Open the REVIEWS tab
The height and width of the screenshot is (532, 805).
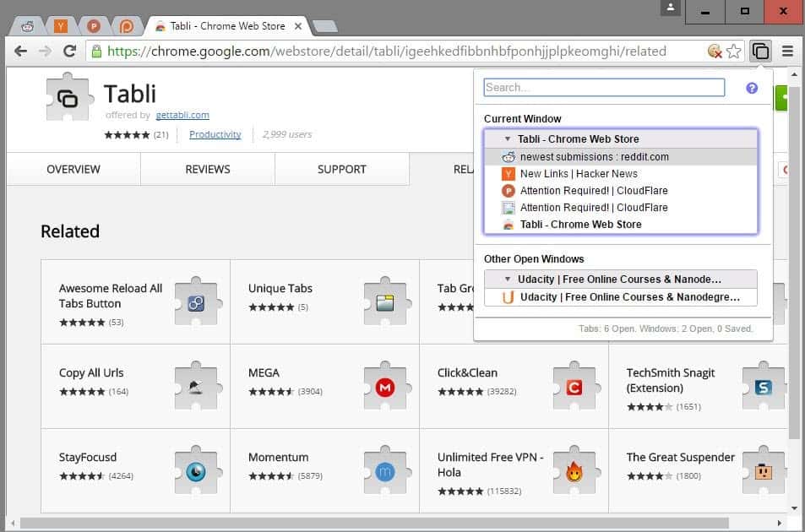click(207, 169)
